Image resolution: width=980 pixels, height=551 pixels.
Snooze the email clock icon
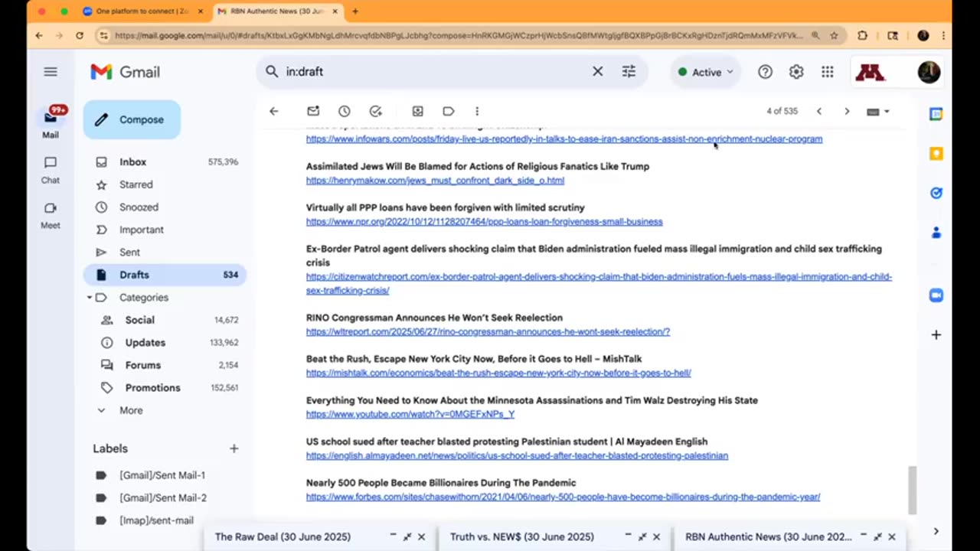click(345, 111)
